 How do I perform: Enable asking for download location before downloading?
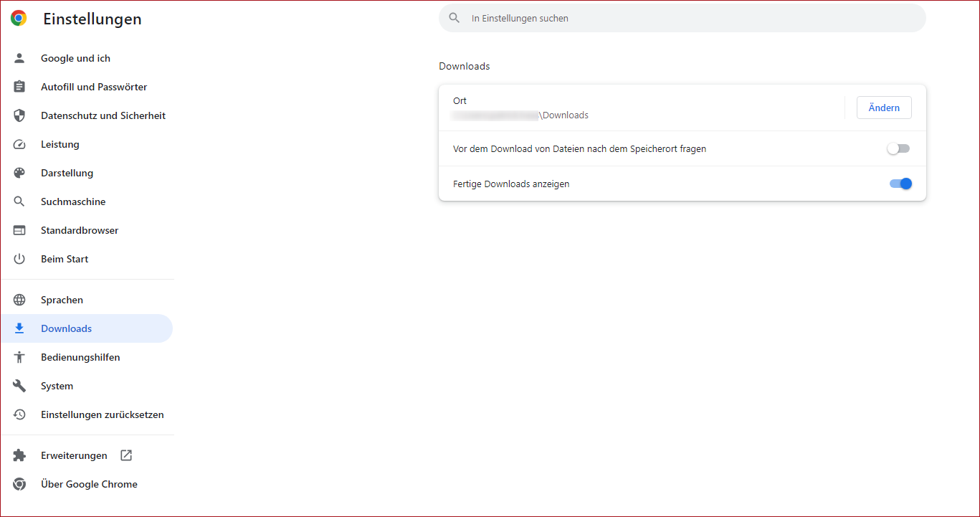click(x=898, y=148)
